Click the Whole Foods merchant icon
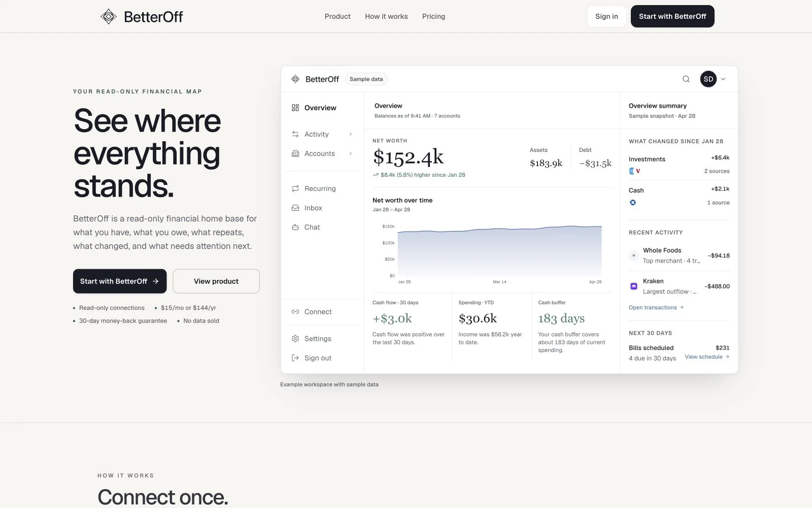Image resolution: width=812 pixels, height=508 pixels. coord(633,256)
